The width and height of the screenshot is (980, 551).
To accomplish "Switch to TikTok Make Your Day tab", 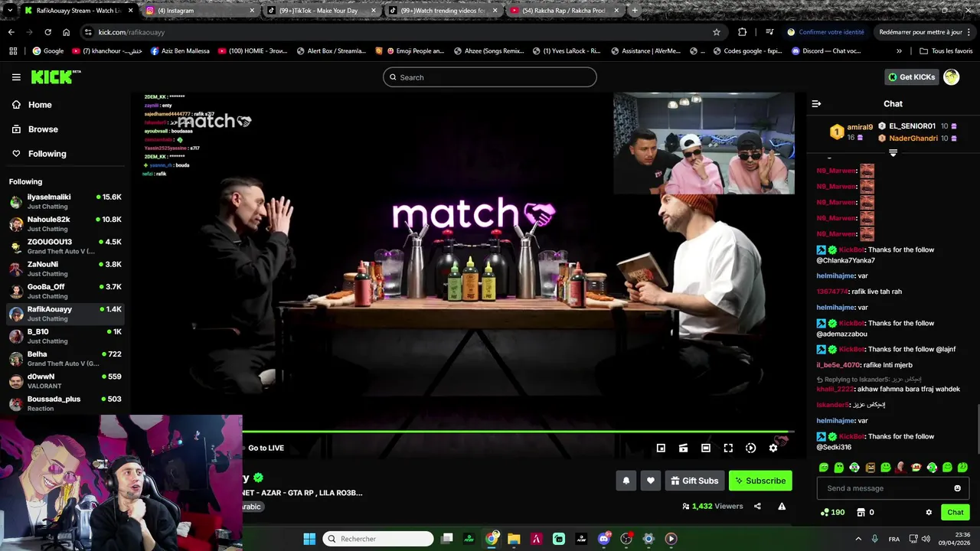I will pyautogui.click(x=320, y=11).
